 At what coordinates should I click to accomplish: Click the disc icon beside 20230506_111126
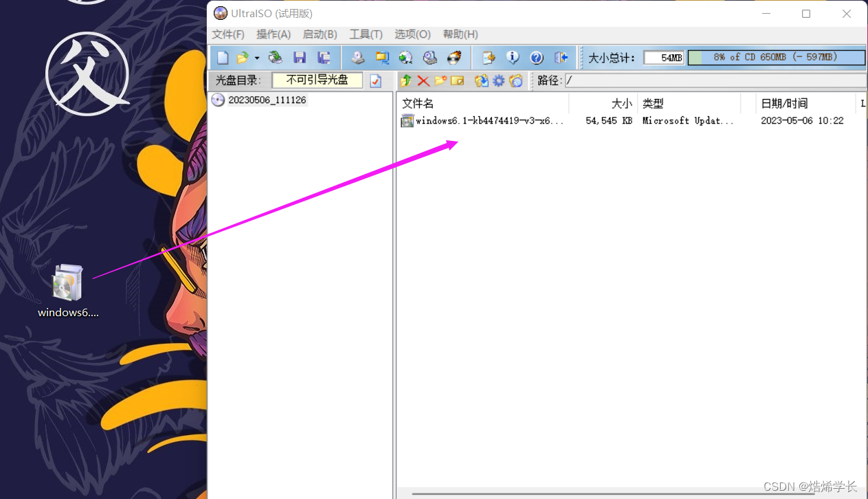coord(218,100)
